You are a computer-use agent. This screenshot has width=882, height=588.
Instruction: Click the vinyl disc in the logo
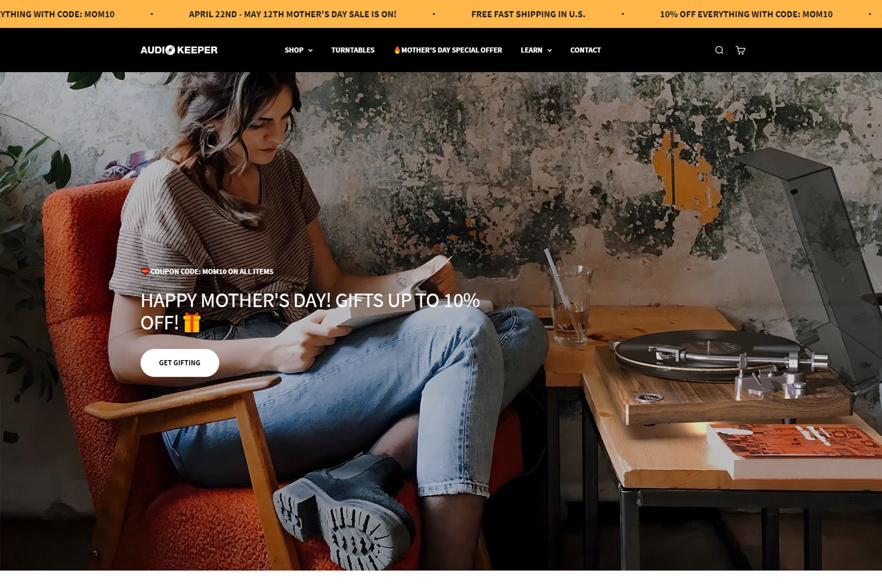(170, 50)
